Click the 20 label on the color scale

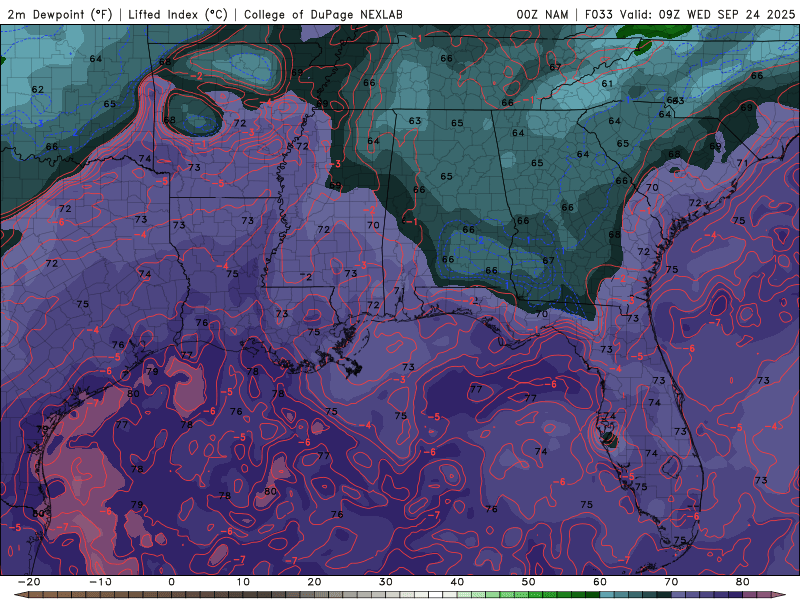[x=314, y=582]
